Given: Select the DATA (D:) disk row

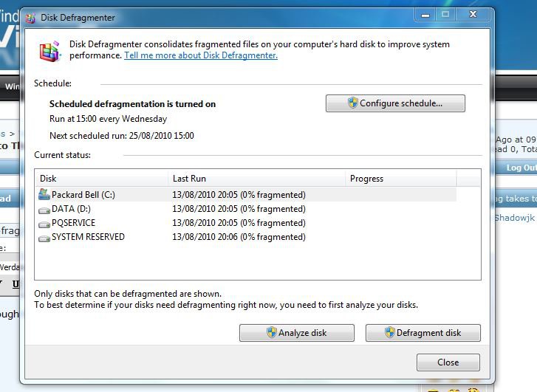Looking at the screenshot, I should (x=246, y=209).
